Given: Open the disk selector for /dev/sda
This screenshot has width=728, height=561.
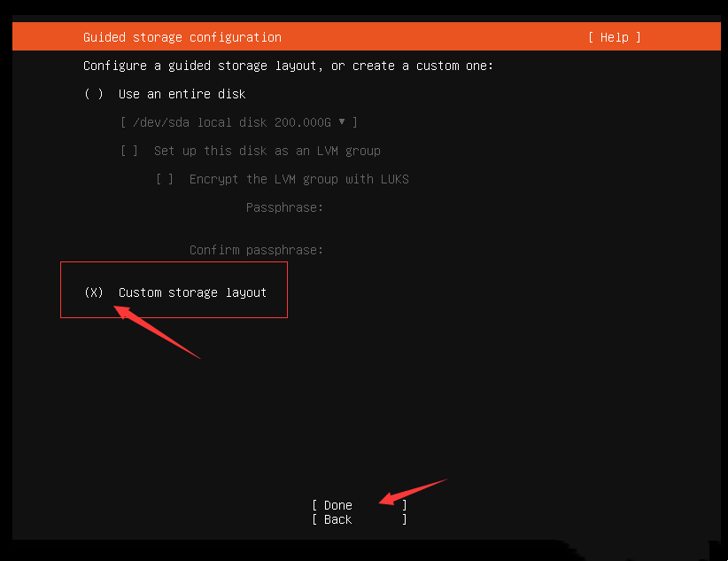Looking at the screenshot, I should point(237,121).
